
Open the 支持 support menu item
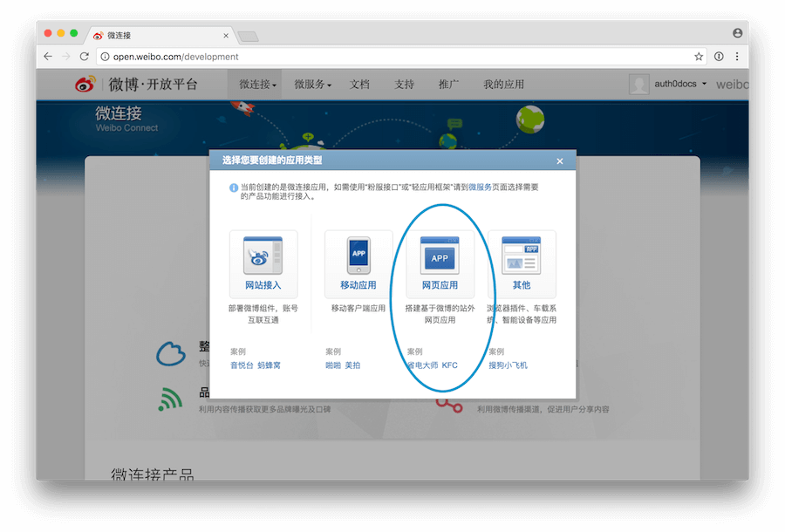click(404, 84)
